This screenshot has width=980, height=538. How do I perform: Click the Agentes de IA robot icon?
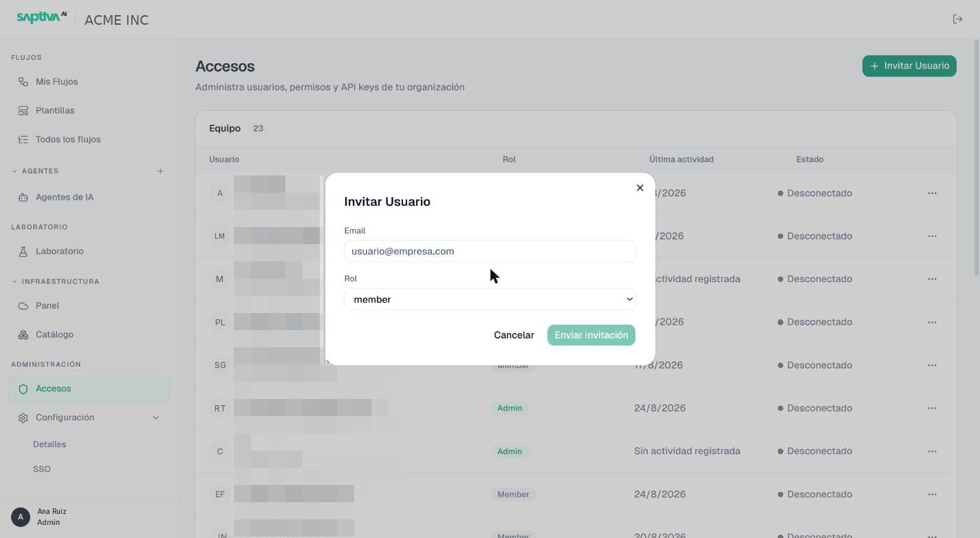(23, 197)
